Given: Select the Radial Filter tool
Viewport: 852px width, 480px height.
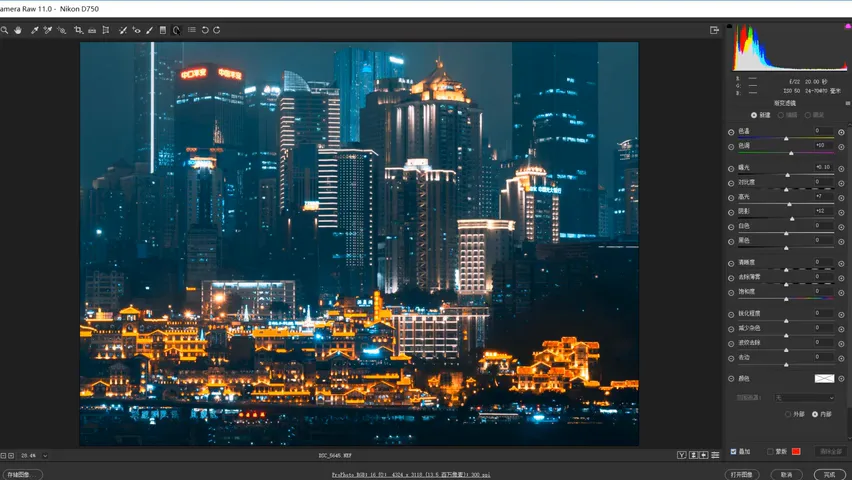Looking at the screenshot, I should (176, 30).
